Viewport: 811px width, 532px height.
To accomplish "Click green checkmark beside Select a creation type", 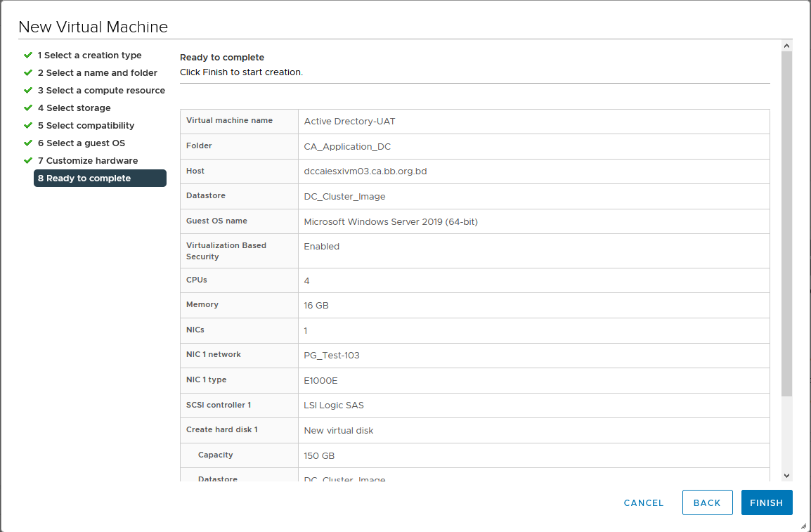I will (28, 55).
